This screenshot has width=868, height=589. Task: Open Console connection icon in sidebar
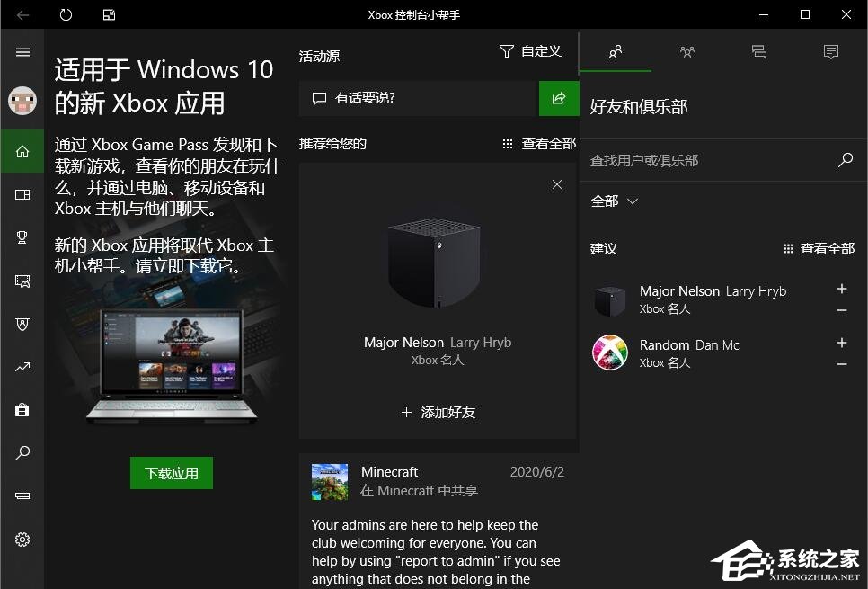click(22, 495)
